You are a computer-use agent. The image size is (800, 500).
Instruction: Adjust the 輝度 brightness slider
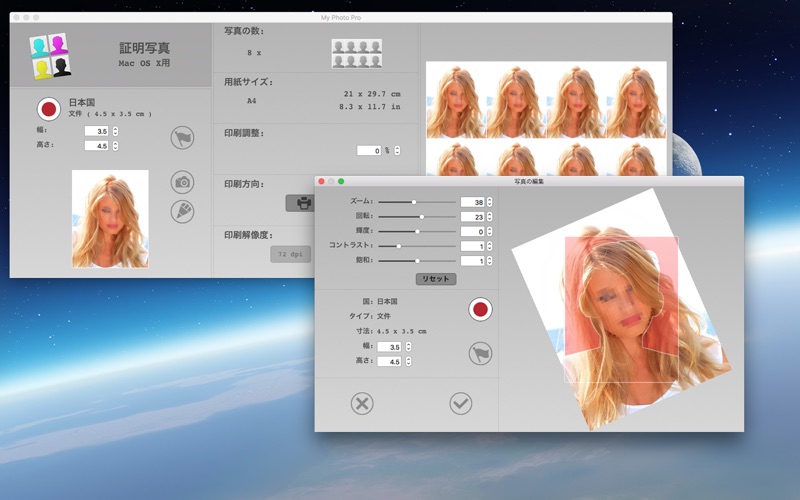pos(417,232)
